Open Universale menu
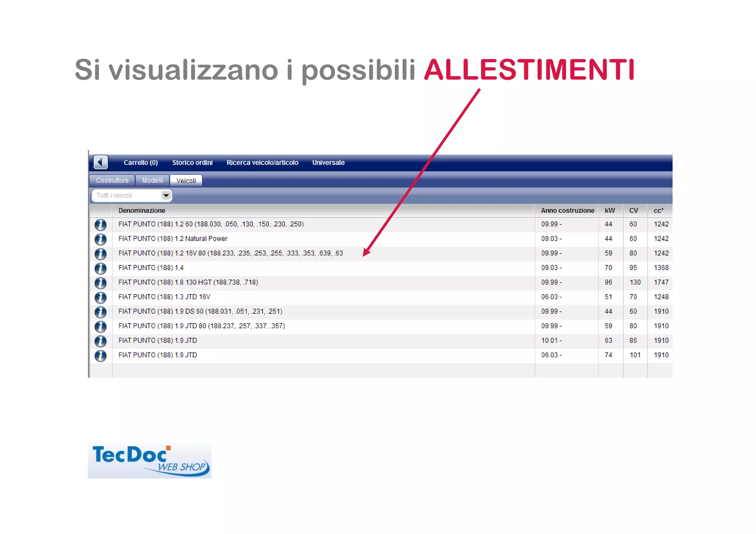This screenshot has height=534, width=756. click(x=329, y=163)
